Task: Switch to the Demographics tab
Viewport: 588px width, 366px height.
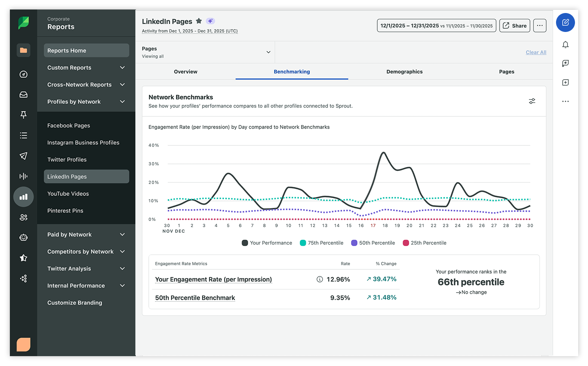Action: click(x=404, y=71)
